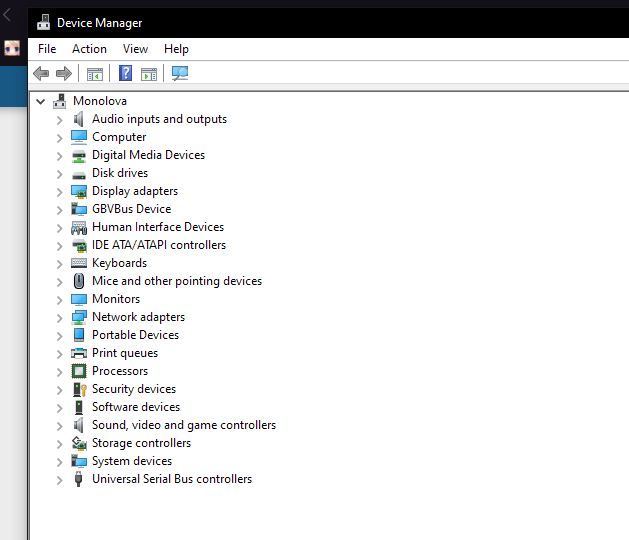Select the Display adapters label

click(135, 191)
